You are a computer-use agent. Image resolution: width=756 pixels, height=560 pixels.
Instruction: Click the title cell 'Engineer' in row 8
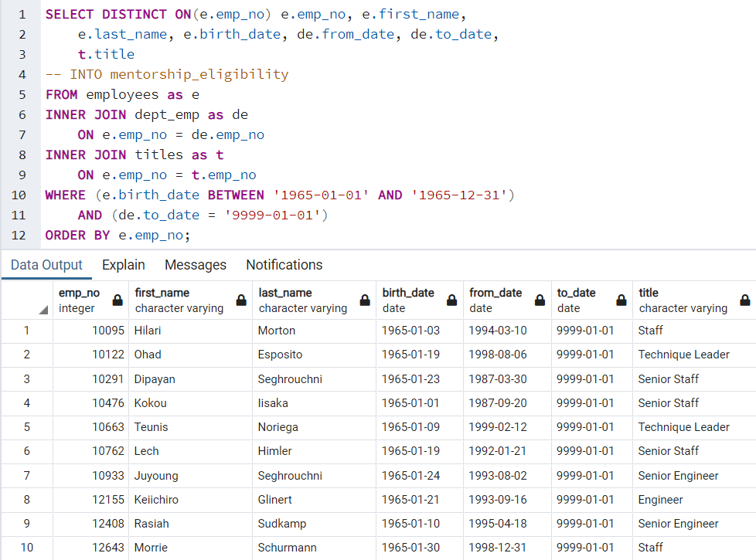694,500
